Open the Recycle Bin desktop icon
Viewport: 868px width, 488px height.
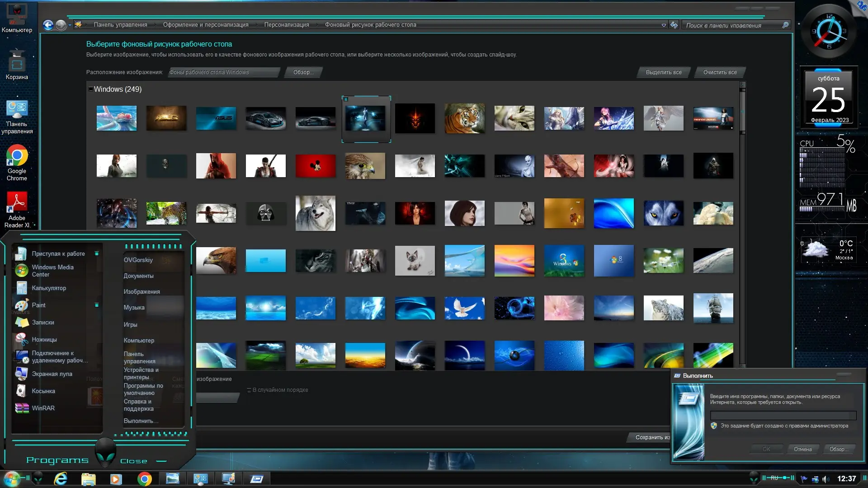click(17, 65)
